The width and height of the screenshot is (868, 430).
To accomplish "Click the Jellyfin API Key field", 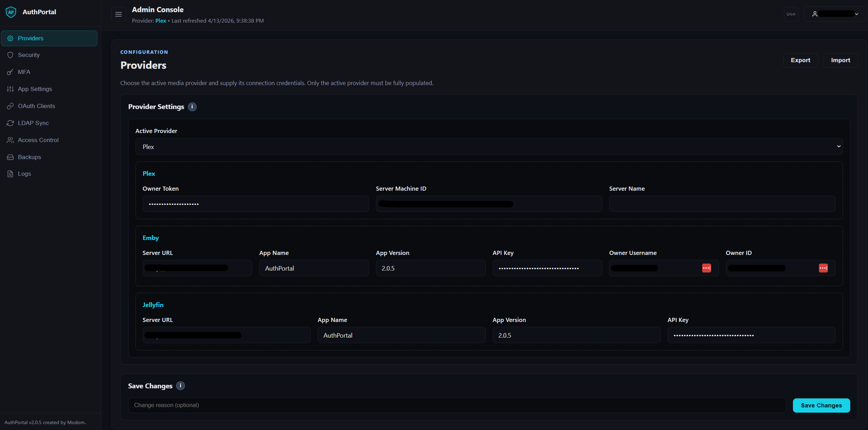I will pos(751,335).
